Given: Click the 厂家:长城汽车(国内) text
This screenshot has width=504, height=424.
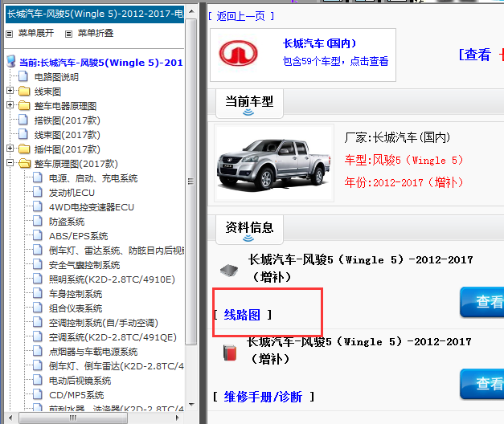Looking at the screenshot, I should pyautogui.click(x=397, y=137).
